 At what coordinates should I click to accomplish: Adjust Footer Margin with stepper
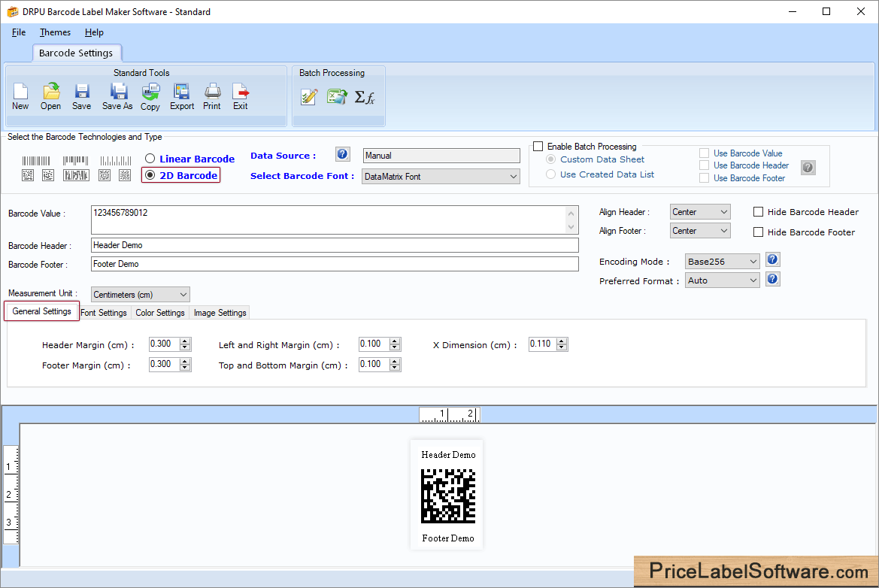(x=185, y=365)
